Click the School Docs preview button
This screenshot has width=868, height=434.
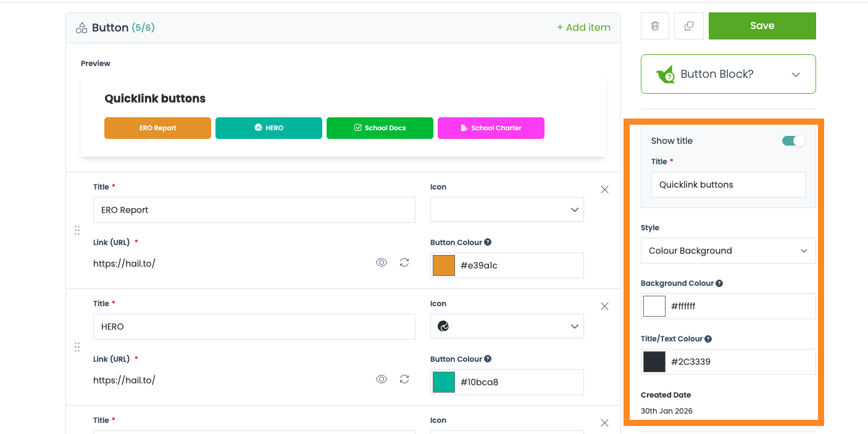pyautogui.click(x=380, y=128)
